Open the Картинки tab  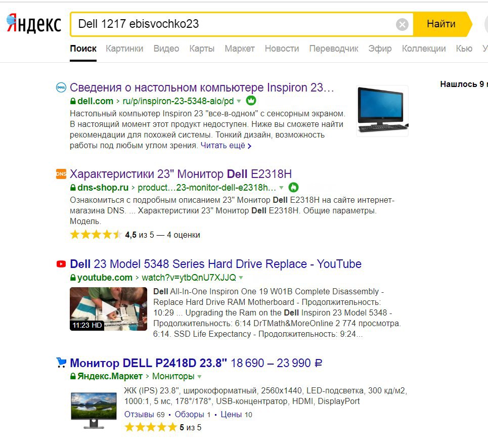click(124, 49)
